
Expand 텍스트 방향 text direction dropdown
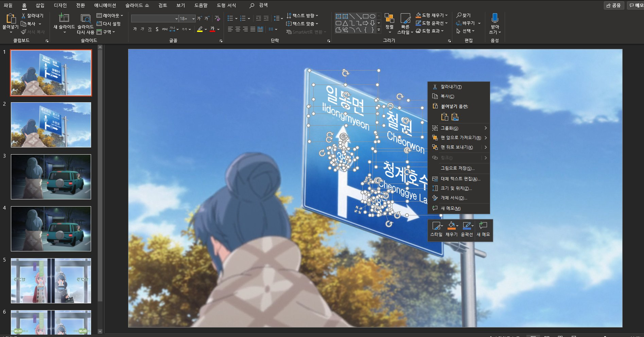click(302, 16)
